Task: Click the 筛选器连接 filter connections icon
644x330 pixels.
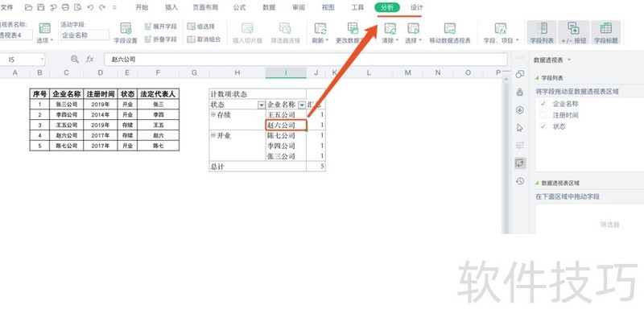Action: pyautogui.click(x=285, y=29)
